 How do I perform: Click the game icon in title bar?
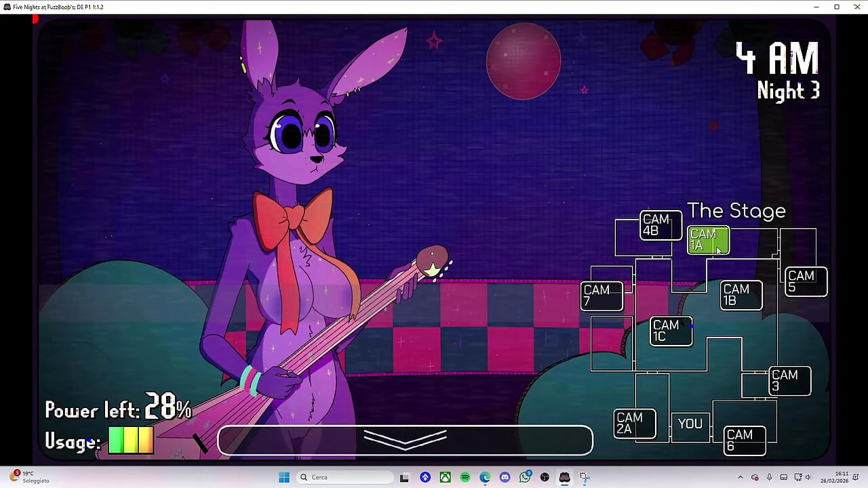(x=6, y=7)
